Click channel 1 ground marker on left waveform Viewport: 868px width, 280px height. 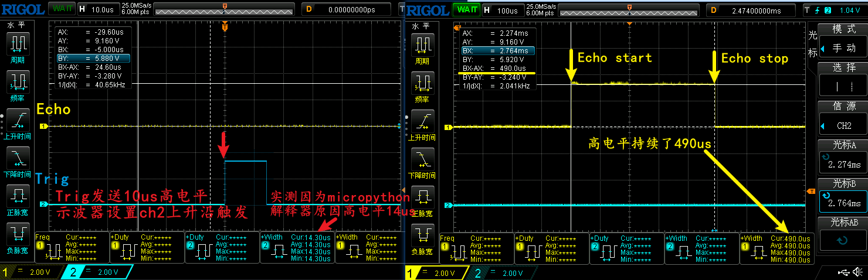[43, 126]
